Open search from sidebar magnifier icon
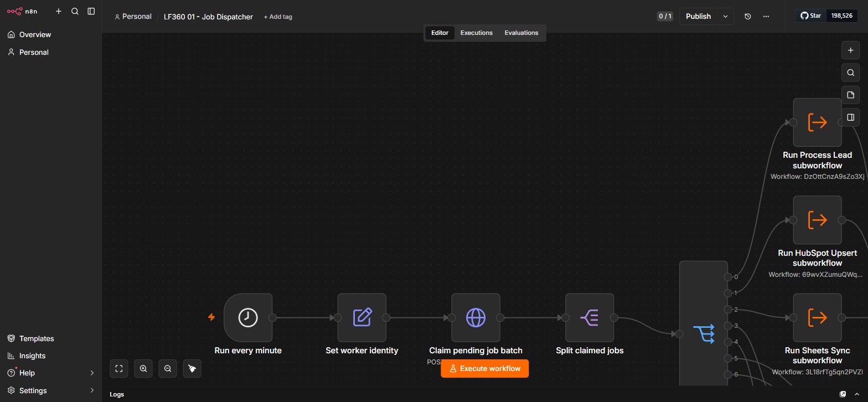This screenshot has height=402, width=868. pyautogui.click(x=75, y=11)
